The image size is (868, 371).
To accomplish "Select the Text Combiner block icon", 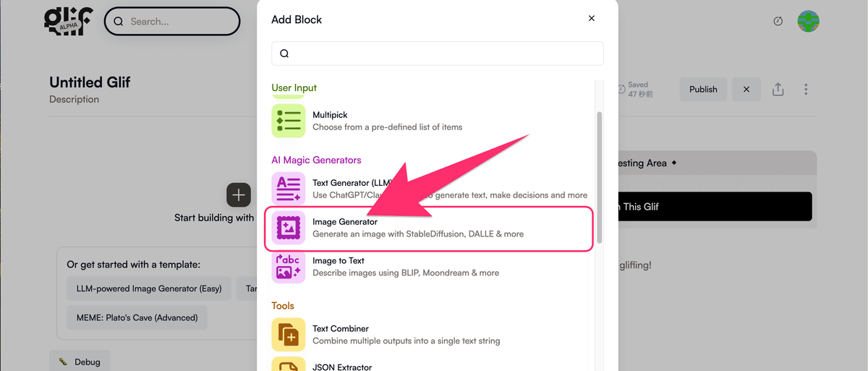I will pyautogui.click(x=289, y=334).
